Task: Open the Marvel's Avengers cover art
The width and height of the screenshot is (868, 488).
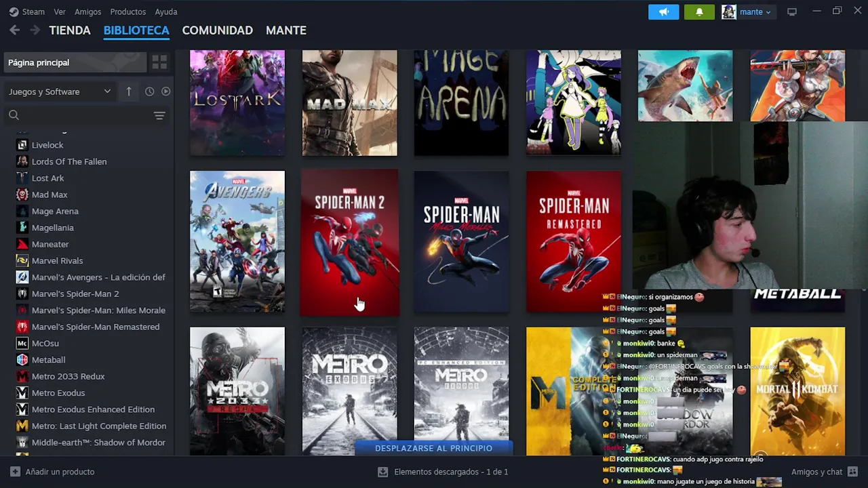Action: [237, 241]
